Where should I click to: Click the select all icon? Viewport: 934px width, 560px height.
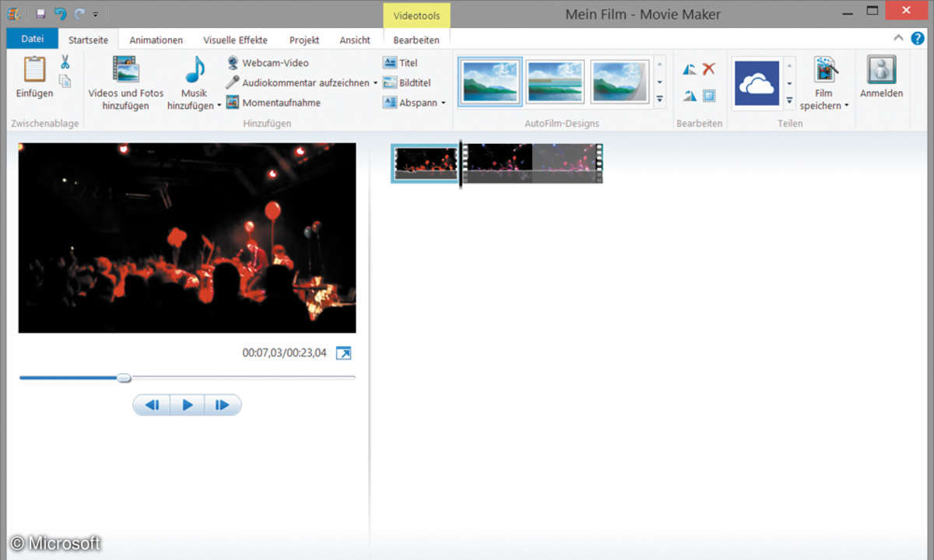click(x=708, y=96)
